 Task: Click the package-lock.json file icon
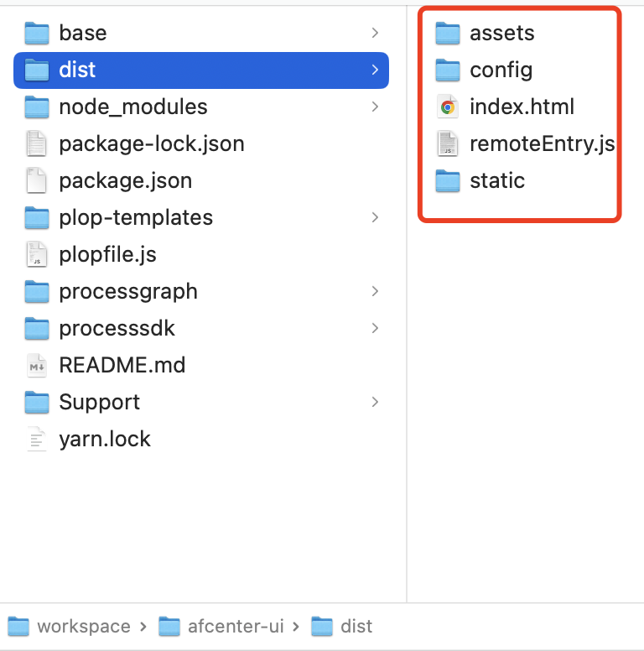pyautogui.click(x=37, y=143)
